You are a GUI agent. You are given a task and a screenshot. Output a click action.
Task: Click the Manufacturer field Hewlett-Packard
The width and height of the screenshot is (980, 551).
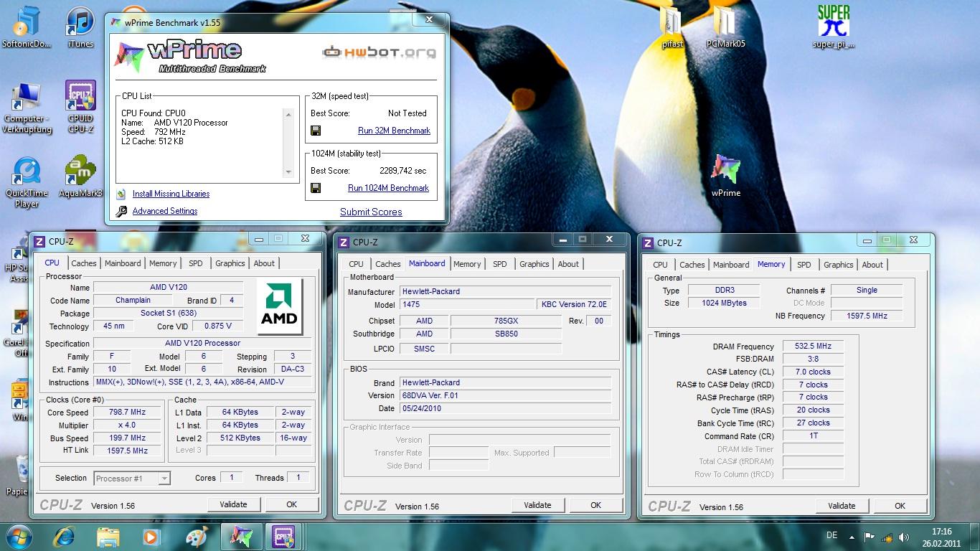click(505, 291)
